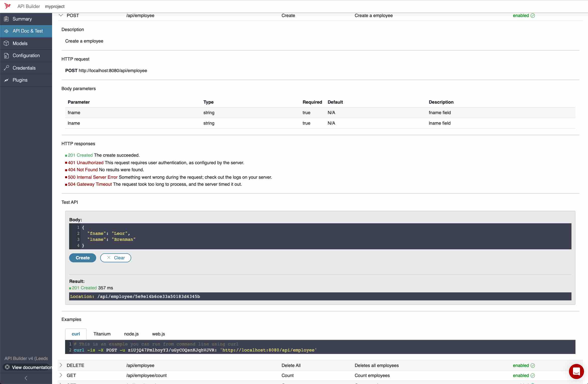This screenshot has height=384, width=588.
Task: Click the '404 Not Found' response text
Action: tap(83, 170)
